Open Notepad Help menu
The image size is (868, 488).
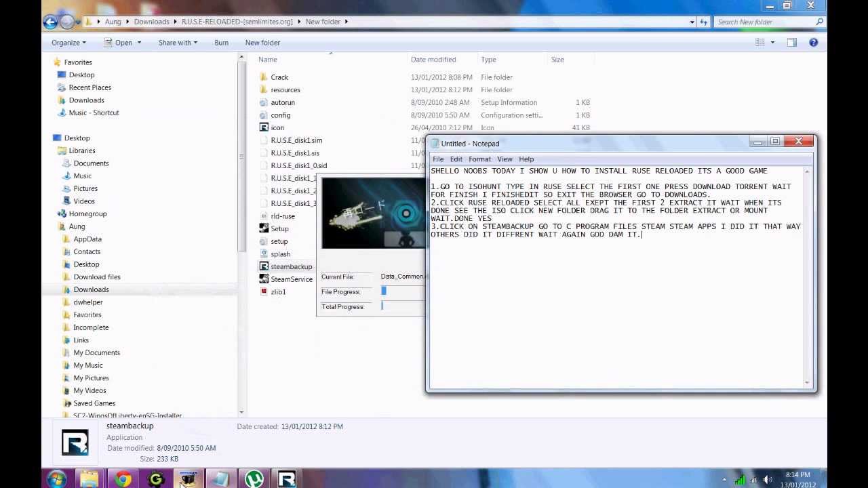tap(526, 159)
